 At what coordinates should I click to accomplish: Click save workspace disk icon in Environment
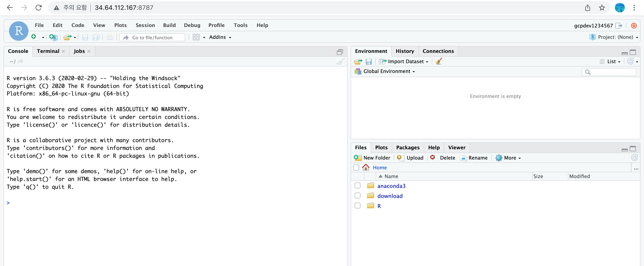coord(369,62)
